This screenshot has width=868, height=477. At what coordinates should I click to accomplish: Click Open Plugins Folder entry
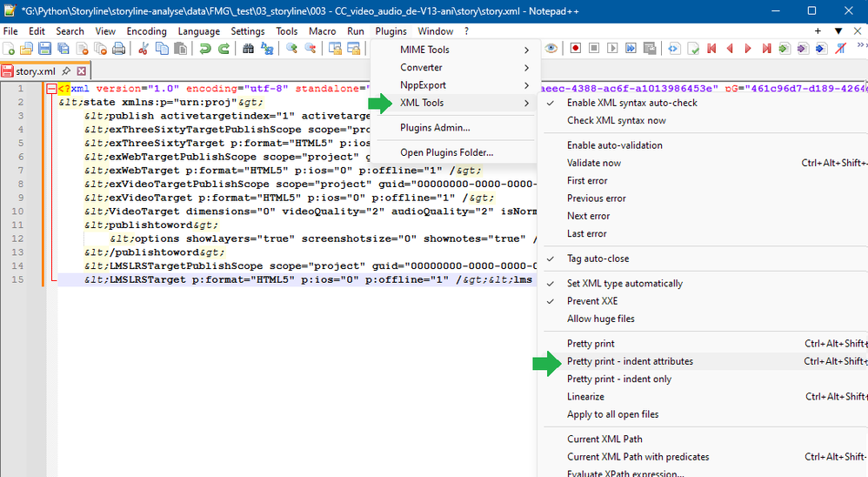click(446, 152)
